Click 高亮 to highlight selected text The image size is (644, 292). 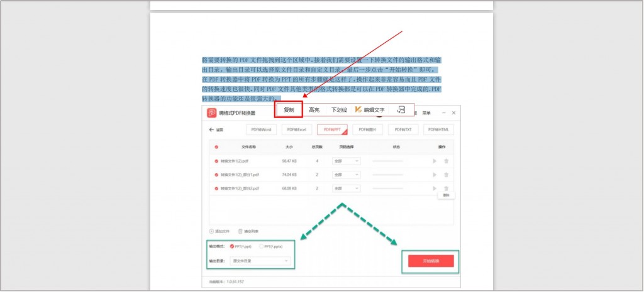point(314,110)
